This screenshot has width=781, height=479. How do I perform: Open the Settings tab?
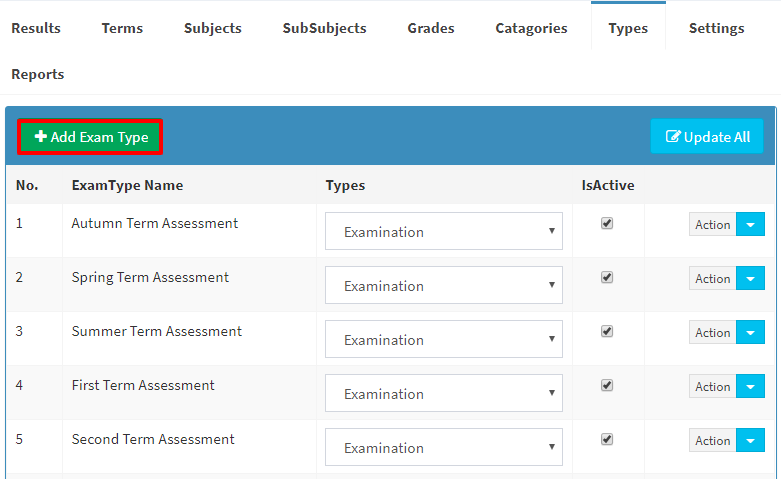(716, 28)
